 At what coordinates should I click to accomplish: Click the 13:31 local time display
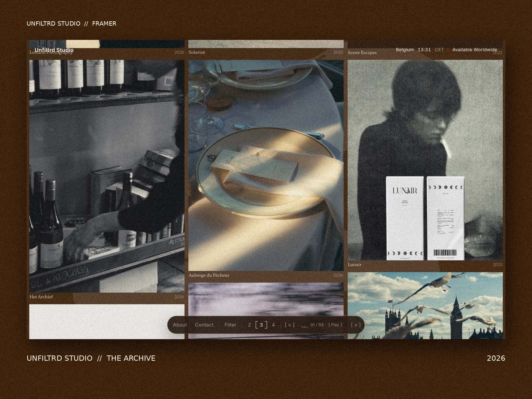tap(424, 50)
